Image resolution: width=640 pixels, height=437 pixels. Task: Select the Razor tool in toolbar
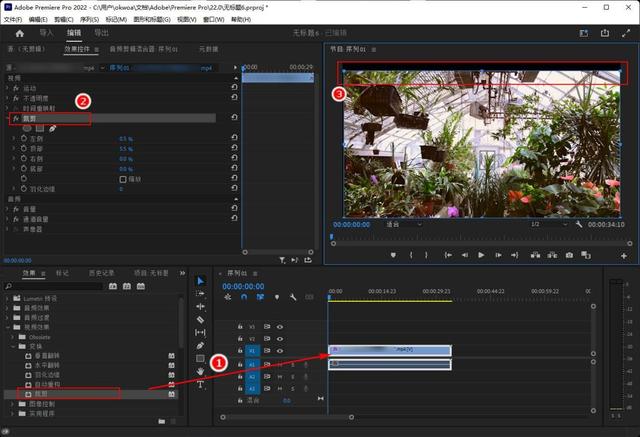pyautogui.click(x=200, y=319)
